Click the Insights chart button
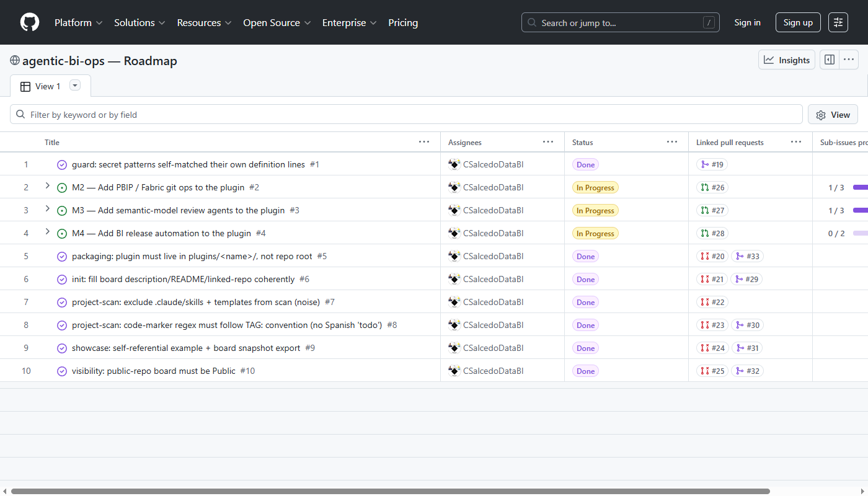Image resolution: width=868 pixels, height=496 pixels. pyautogui.click(x=787, y=60)
